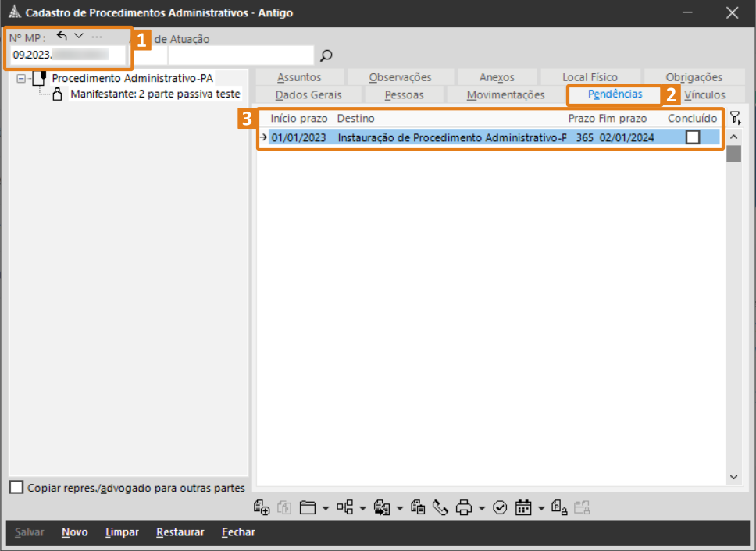Select the Manifestante: 2 parte passiva teste node
Viewport: 756px width, 551px height.
pyautogui.click(x=155, y=94)
